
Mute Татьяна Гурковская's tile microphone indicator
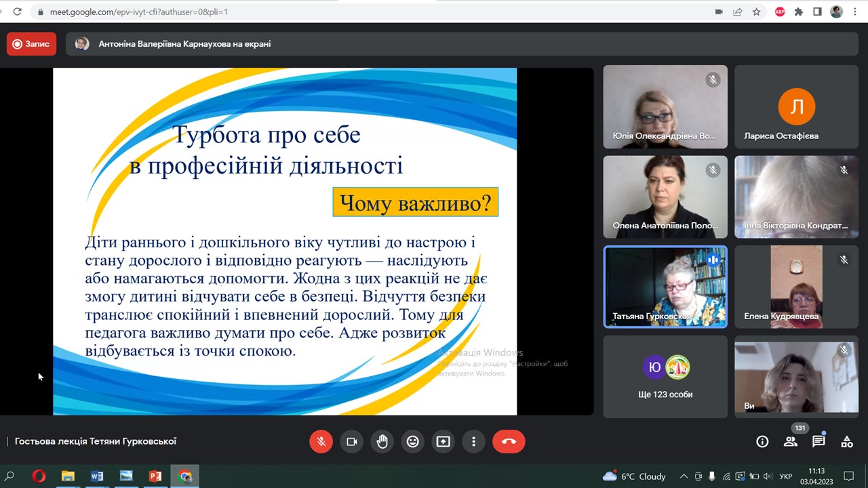[713, 260]
